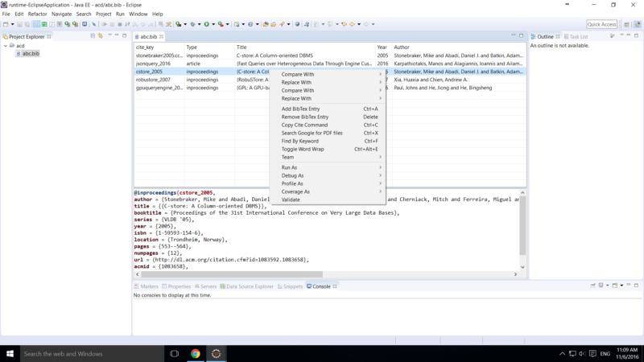Open the Debug As submenu
The image size is (644, 362).
click(x=329, y=175)
